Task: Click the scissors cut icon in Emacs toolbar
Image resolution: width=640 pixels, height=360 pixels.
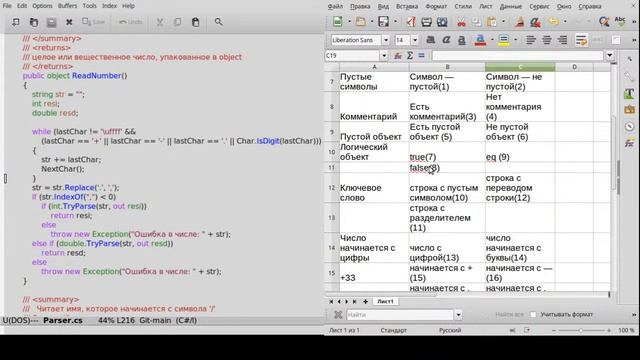Action: [160, 22]
